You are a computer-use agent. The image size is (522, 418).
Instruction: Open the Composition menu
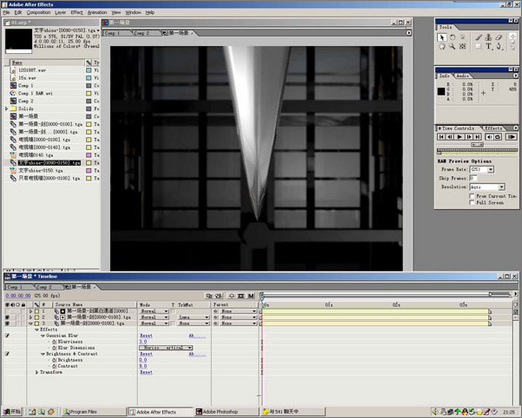[38, 12]
